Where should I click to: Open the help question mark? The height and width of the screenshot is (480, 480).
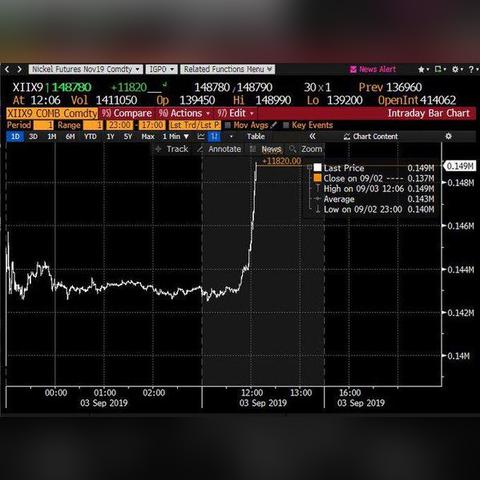[x=471, y=69]
